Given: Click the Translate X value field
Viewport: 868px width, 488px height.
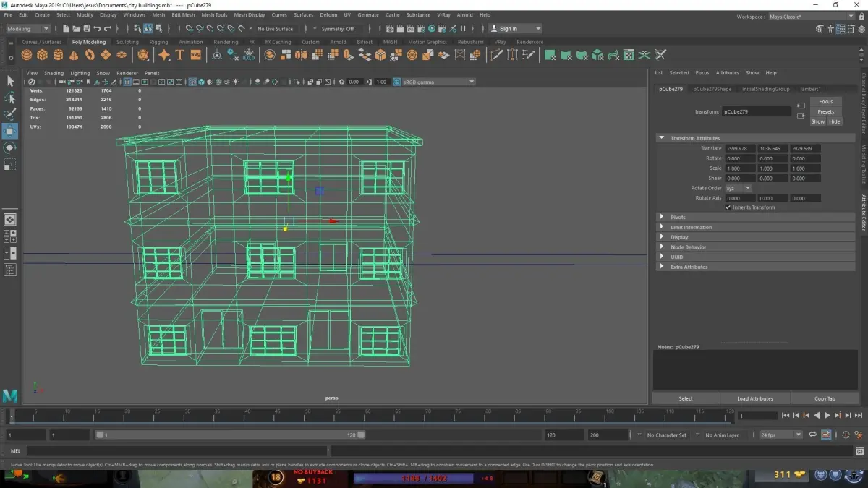Looking at the screenshot, I should pyautogui.click(x=741, y=148).
